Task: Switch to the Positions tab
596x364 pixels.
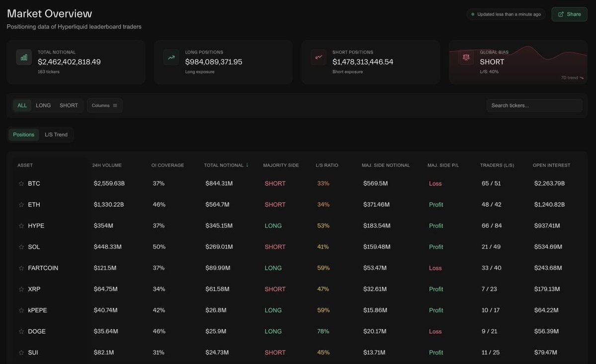Action: 24,135
